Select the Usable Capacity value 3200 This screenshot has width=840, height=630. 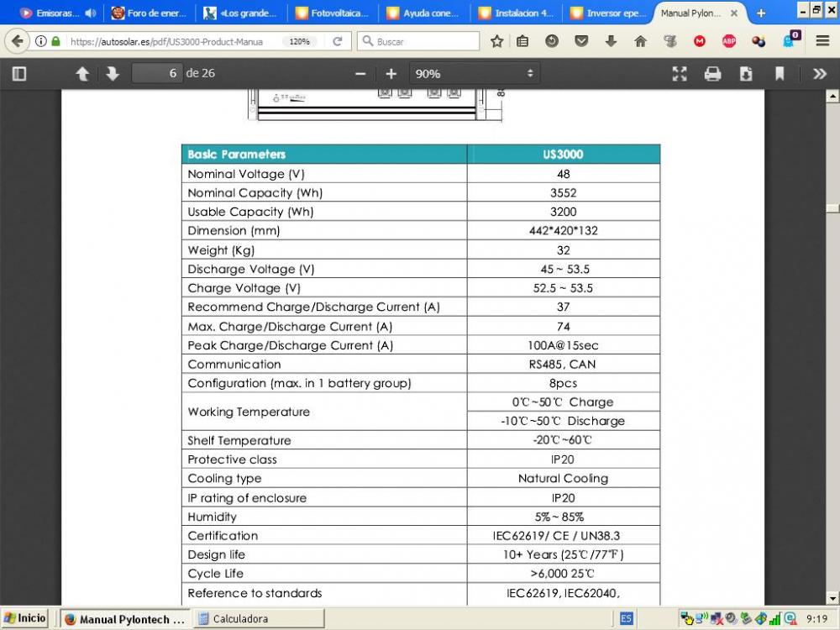563,212
